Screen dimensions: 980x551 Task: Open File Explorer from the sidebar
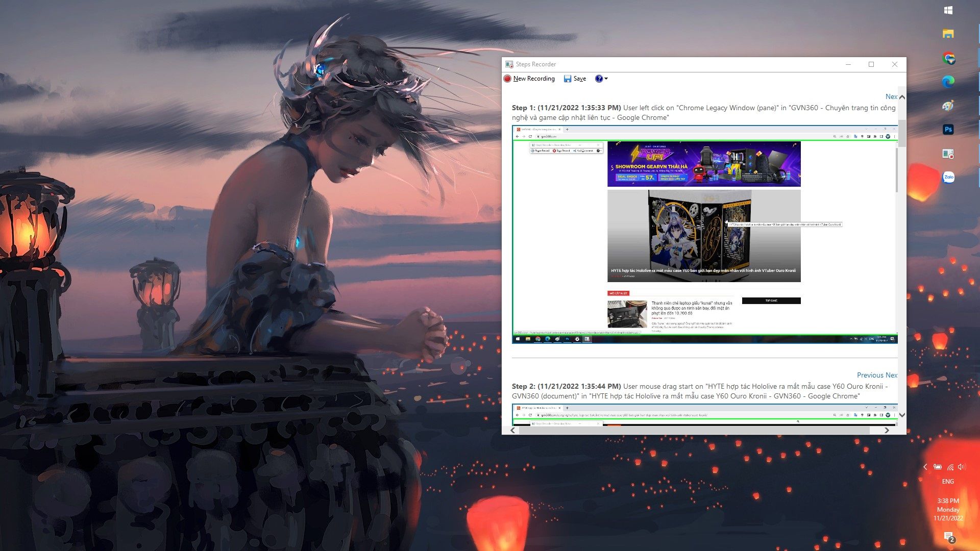point(949,33)
